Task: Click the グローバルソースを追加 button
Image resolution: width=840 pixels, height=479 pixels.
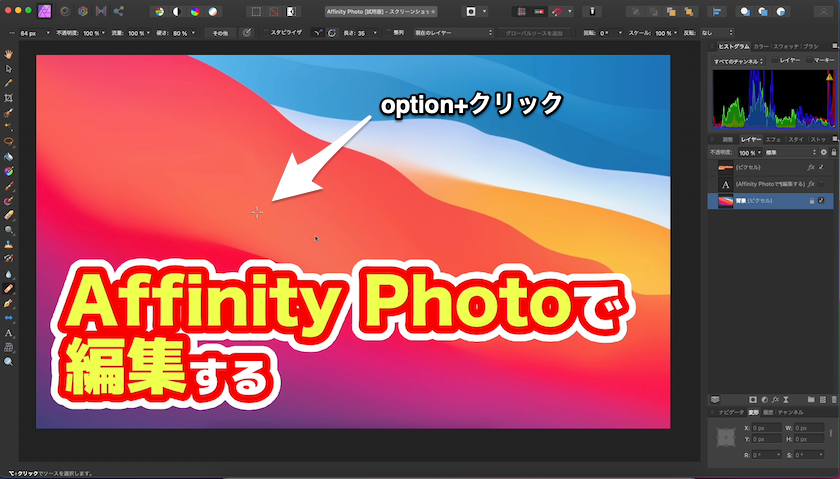Action: [534, 33]
